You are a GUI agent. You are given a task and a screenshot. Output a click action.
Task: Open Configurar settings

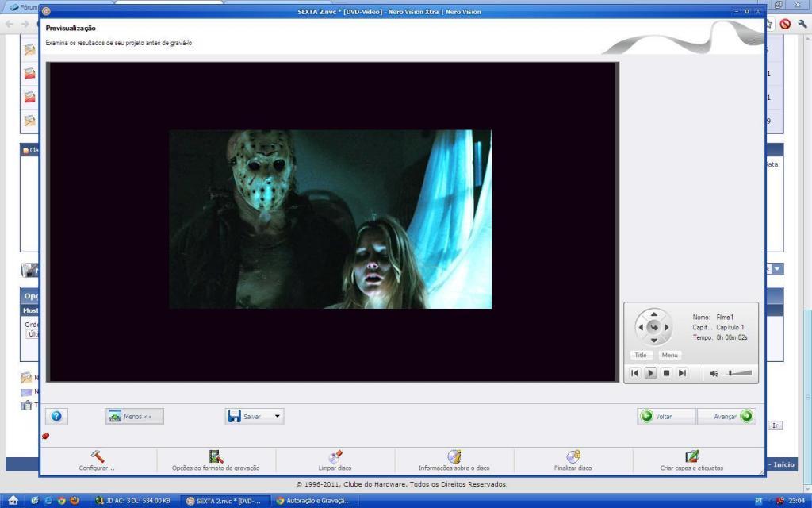pyautogui.click(x=97, y=460)
